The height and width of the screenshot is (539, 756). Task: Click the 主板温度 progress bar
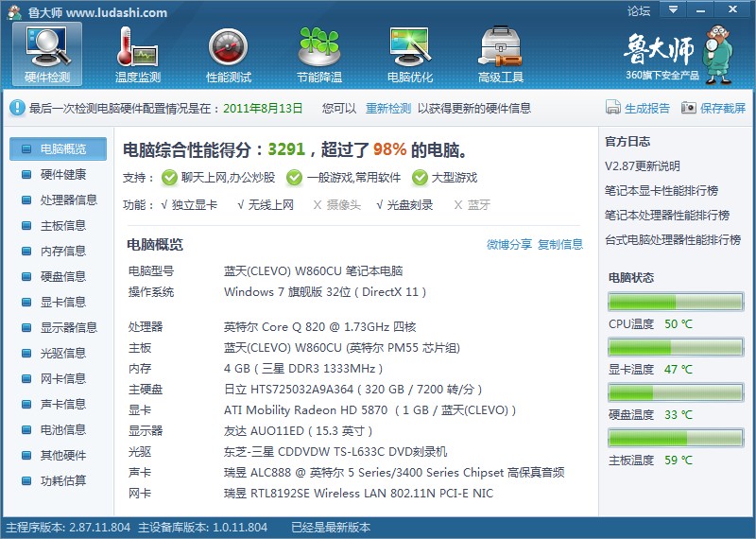point(676,438)
